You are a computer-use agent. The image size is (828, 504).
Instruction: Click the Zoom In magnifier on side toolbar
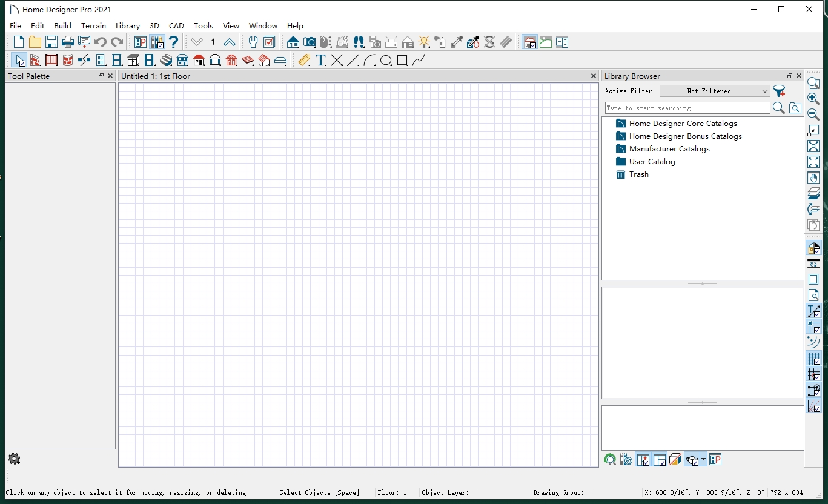click(x=813, y=99)
